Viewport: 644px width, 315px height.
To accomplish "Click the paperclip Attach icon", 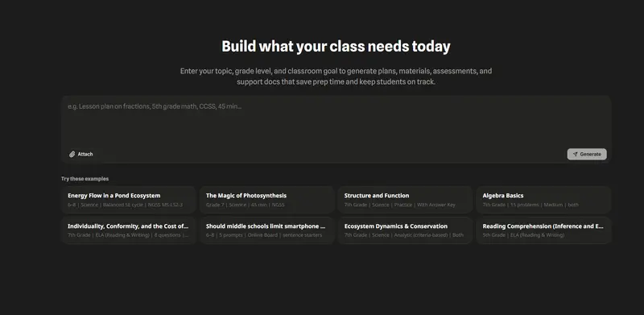I will coord(72,154).
